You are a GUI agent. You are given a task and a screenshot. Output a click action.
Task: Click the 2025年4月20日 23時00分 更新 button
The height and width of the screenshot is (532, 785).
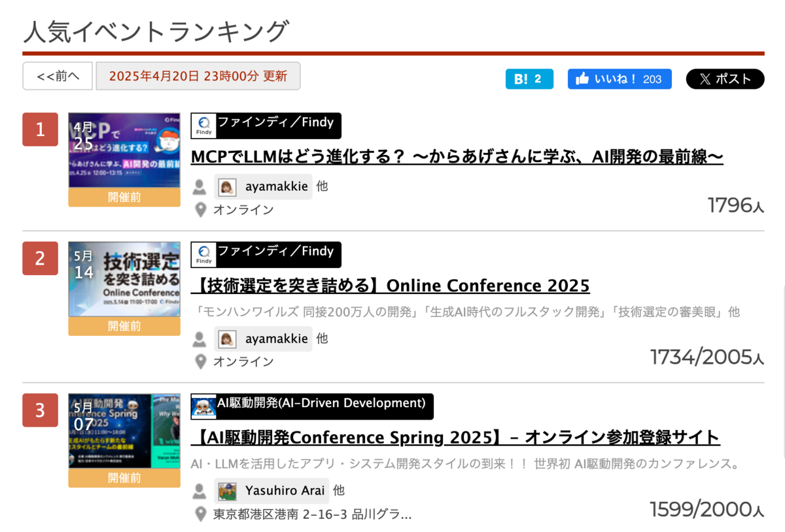pyautogui.click(x=198, y=76)
